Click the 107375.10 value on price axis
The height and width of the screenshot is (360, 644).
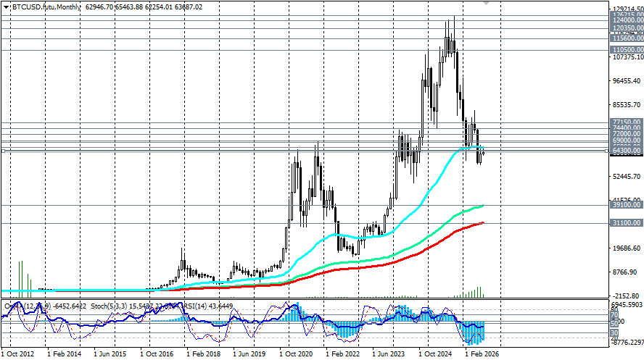click(x=628, y=57)
